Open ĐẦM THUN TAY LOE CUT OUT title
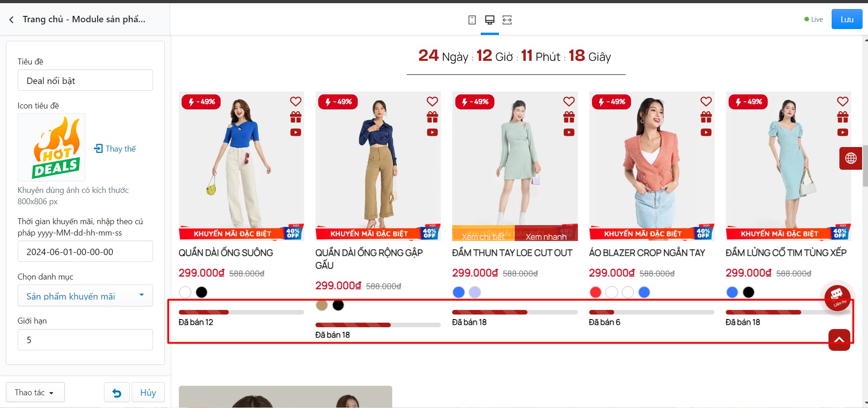Image resolution: width=868 pixels, height=408 pixels. [512, 253]
